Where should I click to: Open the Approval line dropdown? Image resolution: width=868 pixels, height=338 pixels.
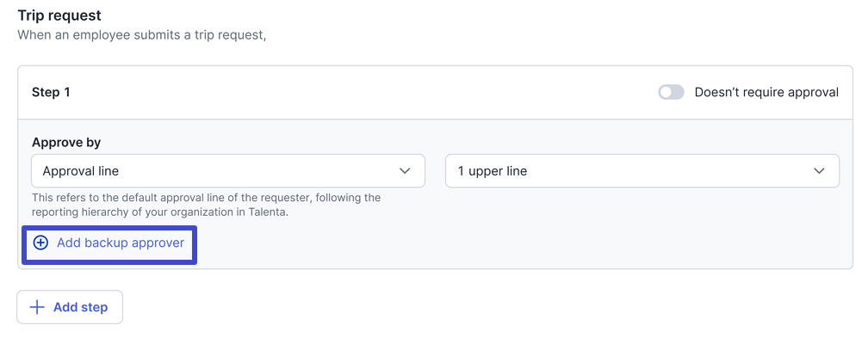coord(228,171)
